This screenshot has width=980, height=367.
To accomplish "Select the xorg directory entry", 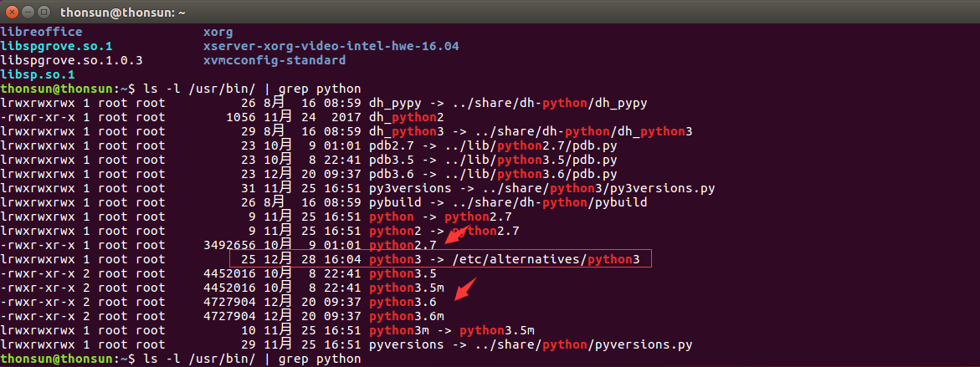I will pos(218,32).
